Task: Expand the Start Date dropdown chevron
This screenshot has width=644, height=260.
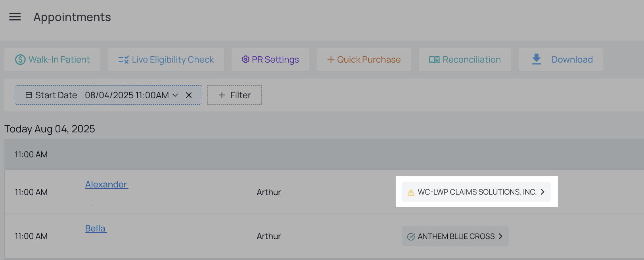Action: pos(175,95)
